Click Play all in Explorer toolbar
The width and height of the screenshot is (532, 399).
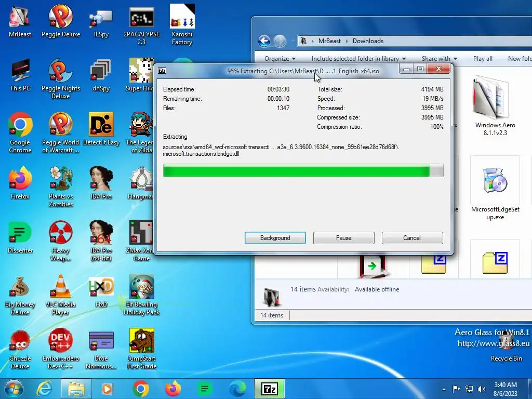[x=483, y=59]
